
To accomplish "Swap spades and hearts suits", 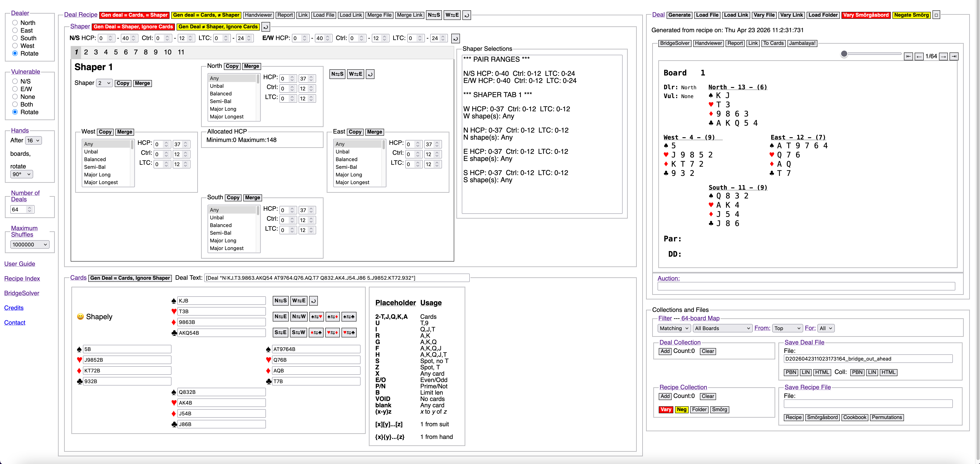I will (316, 316).
